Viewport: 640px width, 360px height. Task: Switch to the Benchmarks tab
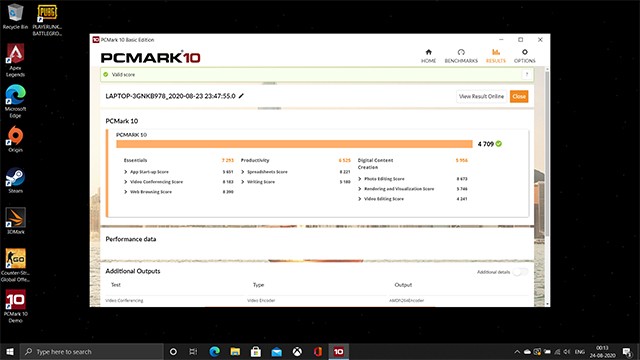(461, 56)
